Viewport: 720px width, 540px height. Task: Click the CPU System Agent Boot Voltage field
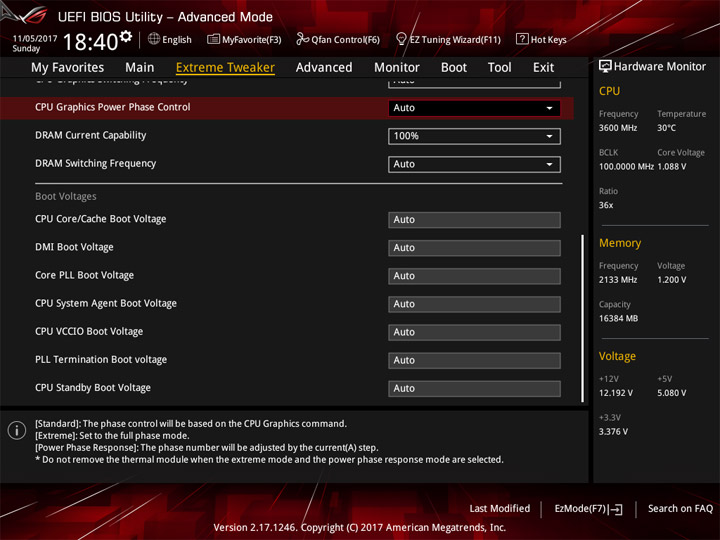point(474,304)
